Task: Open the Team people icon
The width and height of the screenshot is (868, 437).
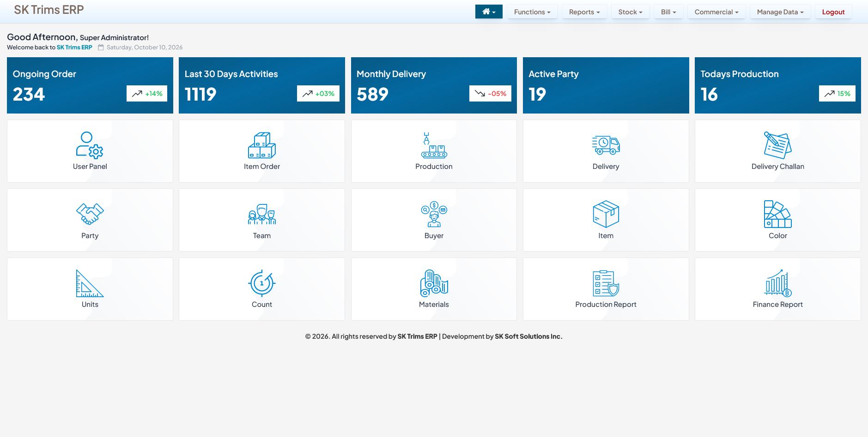Action: [x=262, y=214]
